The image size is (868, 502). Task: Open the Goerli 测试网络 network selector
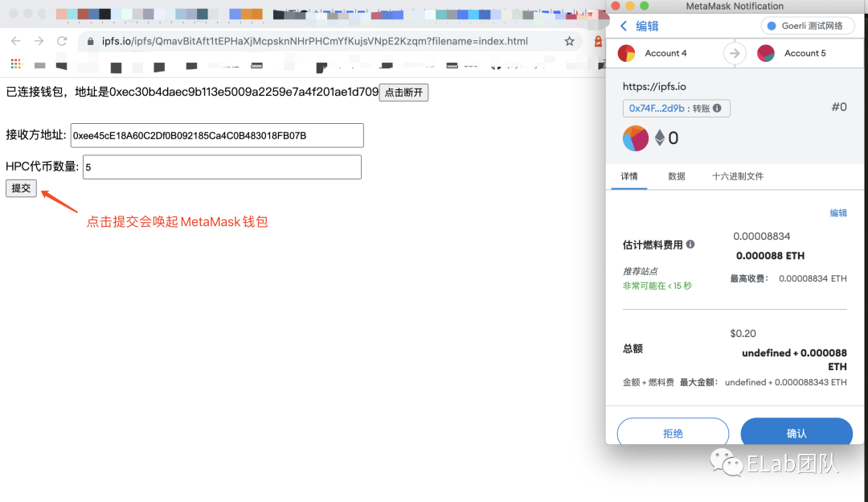pyautogui.click(x=808, y=26)
